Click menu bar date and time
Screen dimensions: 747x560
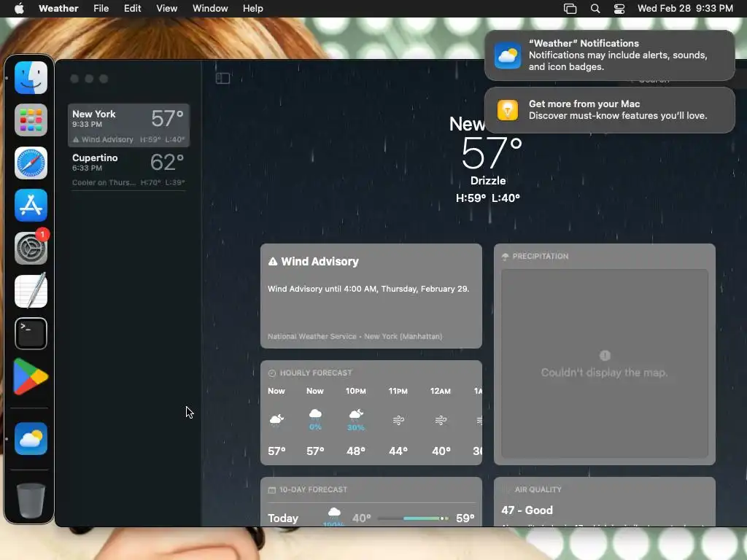coord(685,9)
